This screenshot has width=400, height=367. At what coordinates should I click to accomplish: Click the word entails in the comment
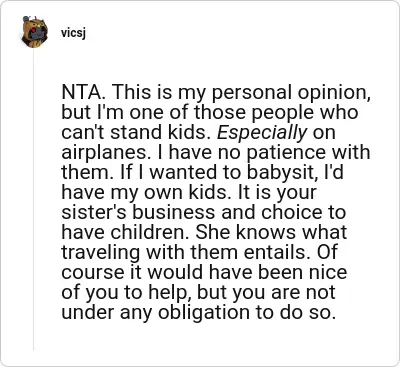click(279, 252)
